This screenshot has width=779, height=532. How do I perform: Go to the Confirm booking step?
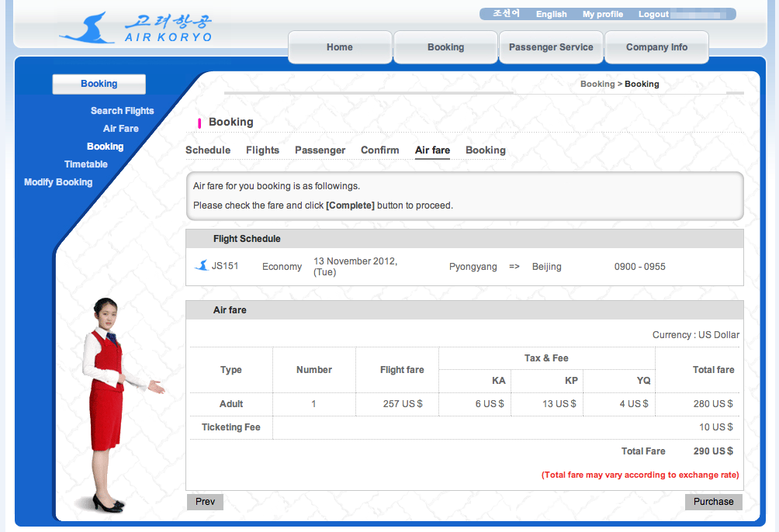[379, 150]
